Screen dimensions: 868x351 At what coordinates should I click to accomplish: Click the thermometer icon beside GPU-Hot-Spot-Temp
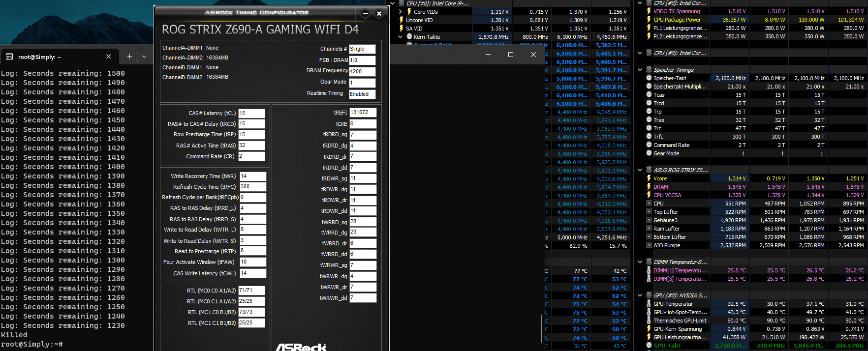click(649, 312)
